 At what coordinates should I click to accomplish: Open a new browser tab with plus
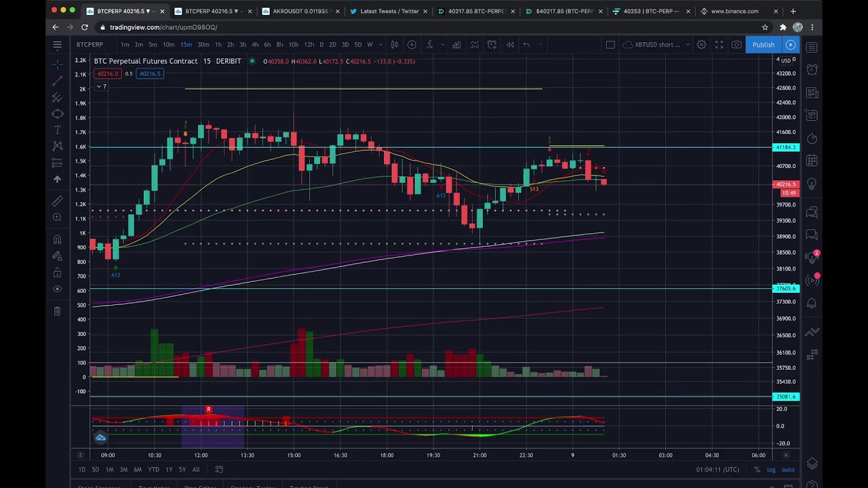click(x=793, y=11)
